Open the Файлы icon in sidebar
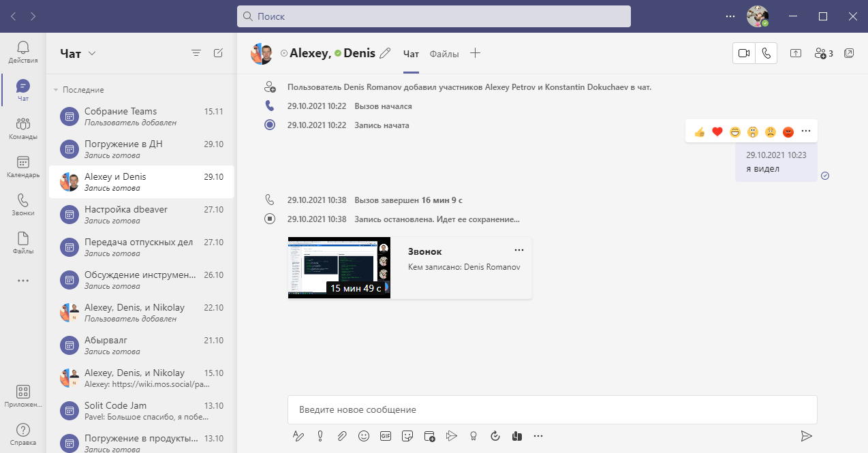The image size is (868, 453). click(23, 243)
